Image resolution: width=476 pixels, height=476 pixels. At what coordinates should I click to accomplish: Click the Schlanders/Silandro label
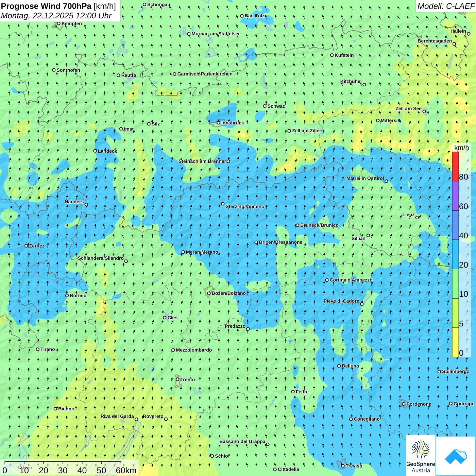pos(101,258)
